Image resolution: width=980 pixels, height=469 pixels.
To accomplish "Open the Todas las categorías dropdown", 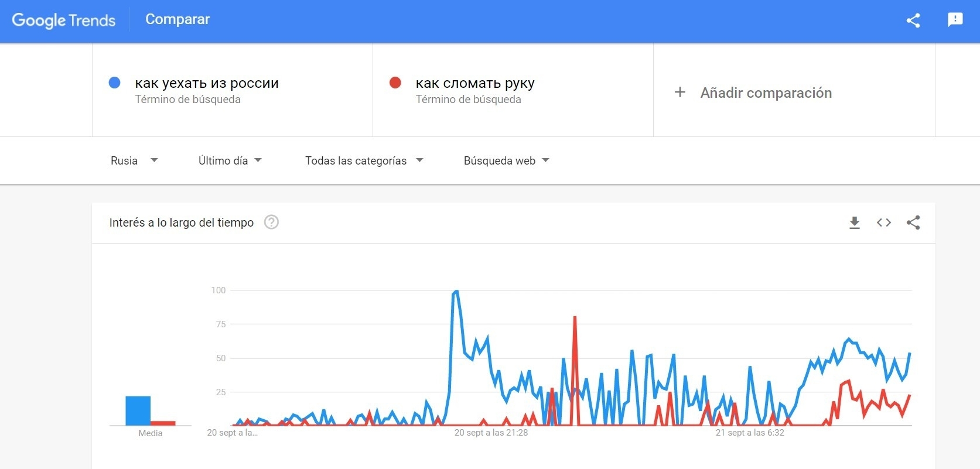I will [364, 160].
